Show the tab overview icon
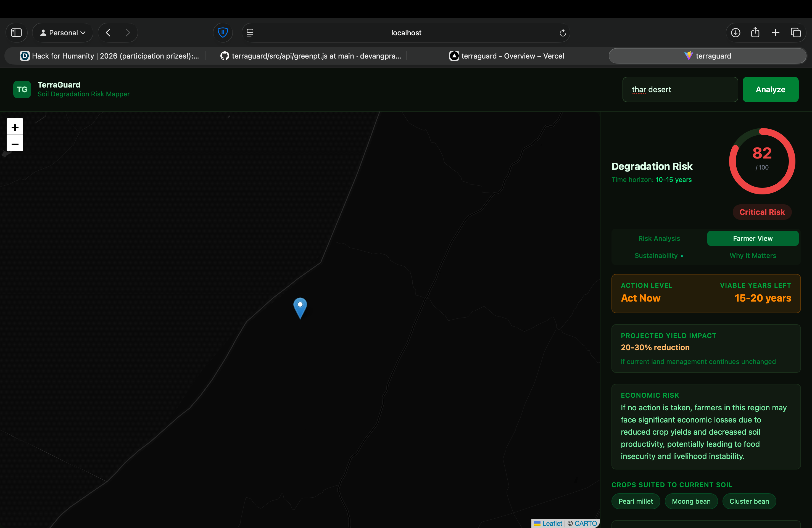This screenshot has width=812, height=528. point(796,33)
